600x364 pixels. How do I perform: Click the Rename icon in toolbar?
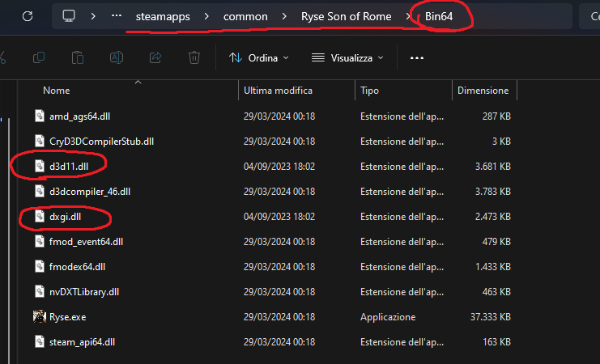[117, 57]
